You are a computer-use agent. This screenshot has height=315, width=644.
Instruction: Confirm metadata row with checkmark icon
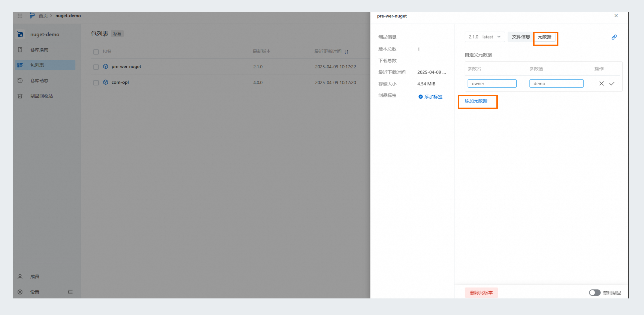612,84
